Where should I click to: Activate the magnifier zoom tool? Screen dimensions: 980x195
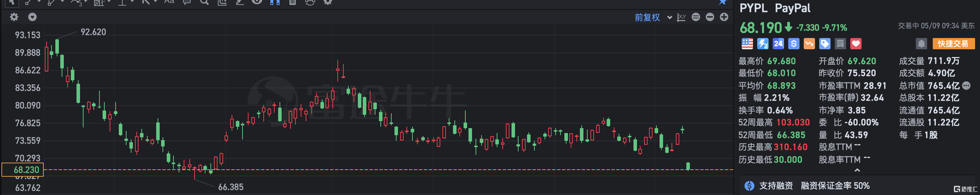click(x=204, y=2)
